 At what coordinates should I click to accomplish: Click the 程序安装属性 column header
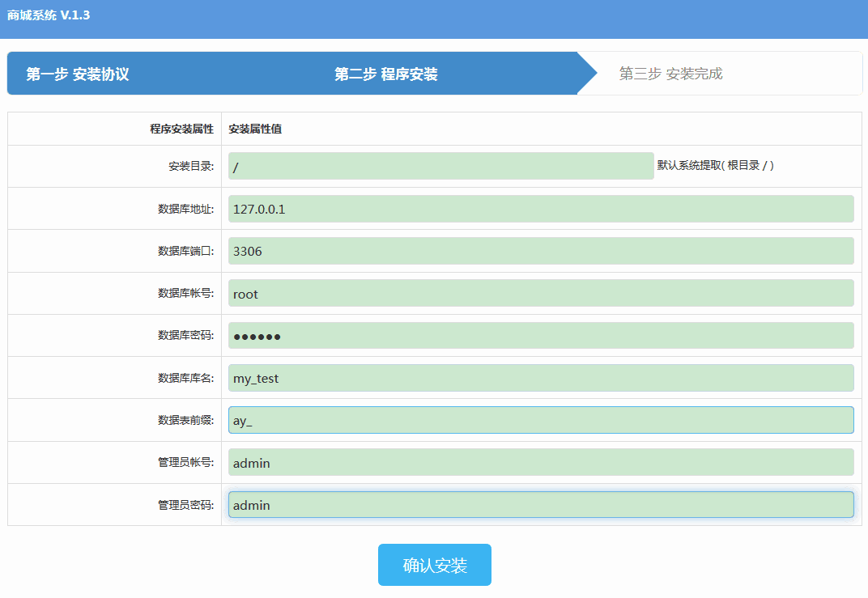click(181, 129)
